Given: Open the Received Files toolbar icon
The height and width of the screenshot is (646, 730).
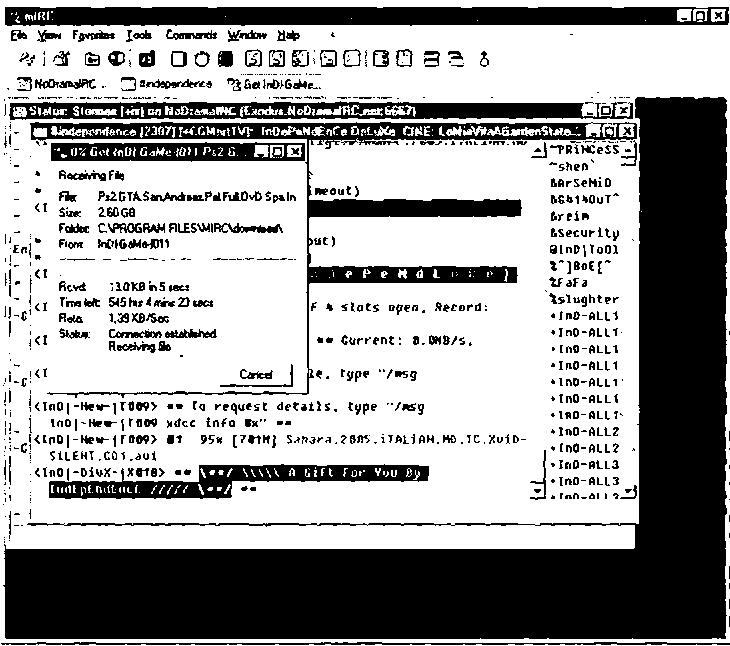Looking at the screenshot, I should click(328, 59).
